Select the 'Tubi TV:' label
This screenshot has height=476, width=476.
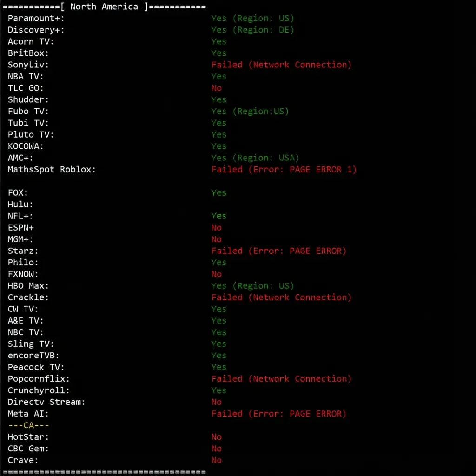(28, 123)
